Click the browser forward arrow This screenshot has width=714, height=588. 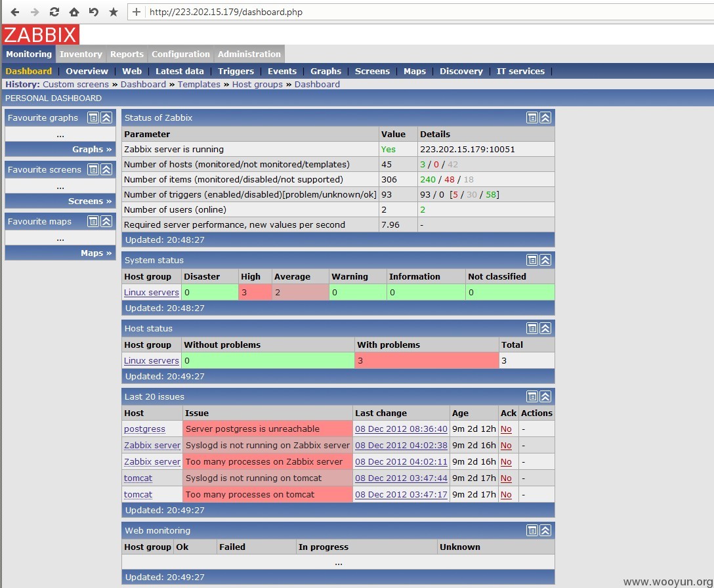(35, 12)
